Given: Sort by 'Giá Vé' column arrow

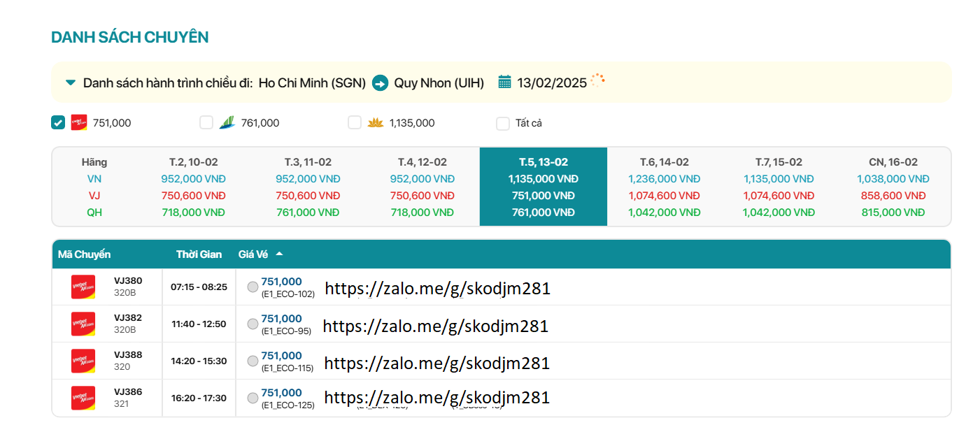Looking at the screenshot, I should 279,254.
